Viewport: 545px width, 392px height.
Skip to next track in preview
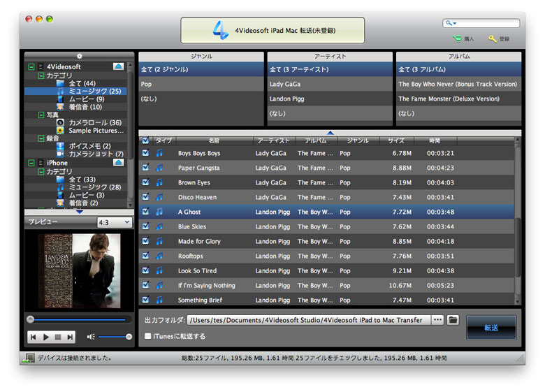click(71, 337)
